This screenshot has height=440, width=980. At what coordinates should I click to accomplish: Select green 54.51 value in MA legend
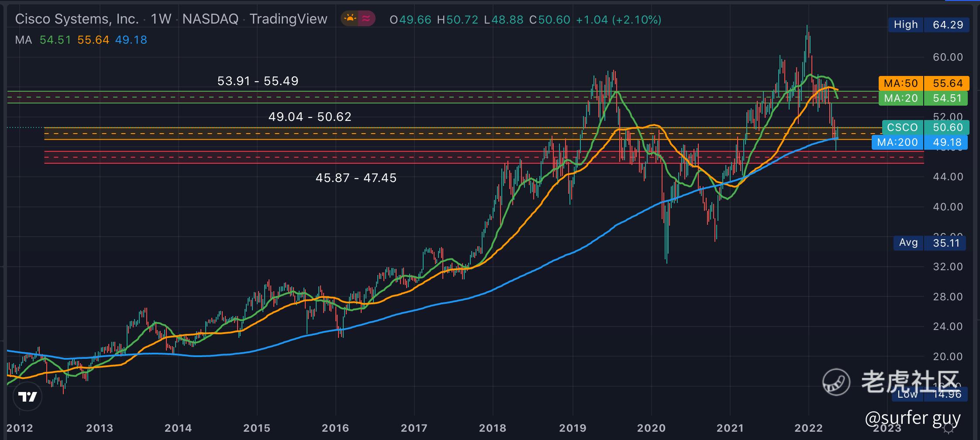tap(55, 40)
